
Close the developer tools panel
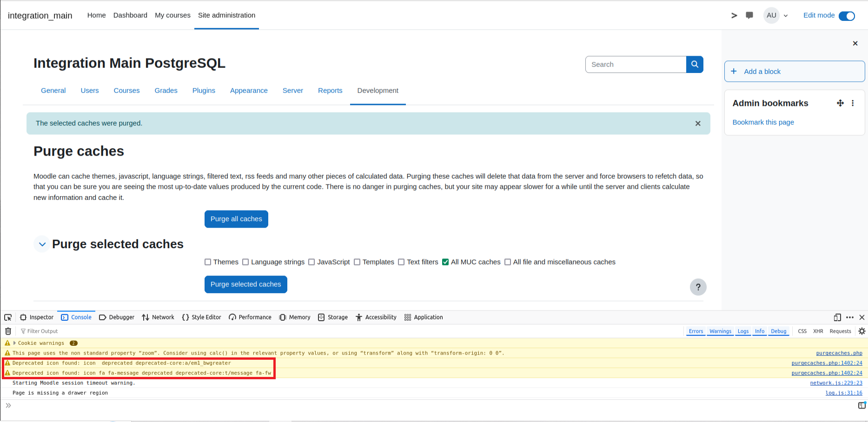click(862, 317)
